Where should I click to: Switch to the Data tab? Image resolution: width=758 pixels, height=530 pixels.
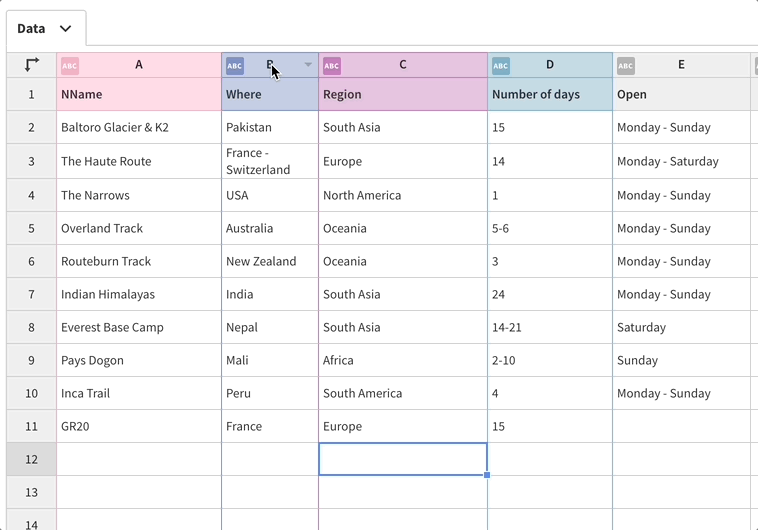pyautogui.click(x=31, y=29)
